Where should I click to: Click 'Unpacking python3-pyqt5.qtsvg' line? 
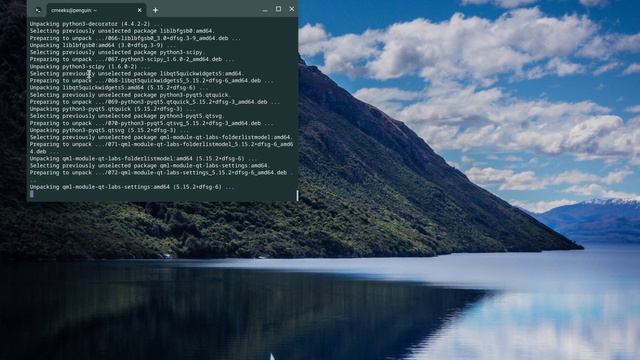109,130
